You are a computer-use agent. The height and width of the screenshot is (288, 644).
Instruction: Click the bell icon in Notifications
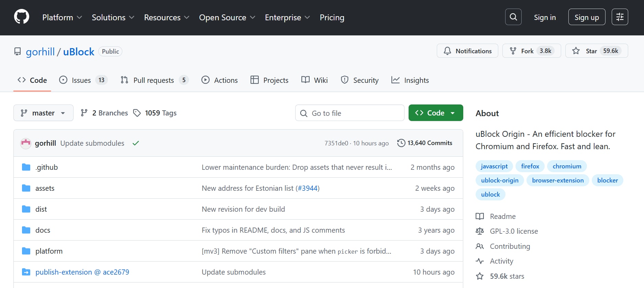447,51
